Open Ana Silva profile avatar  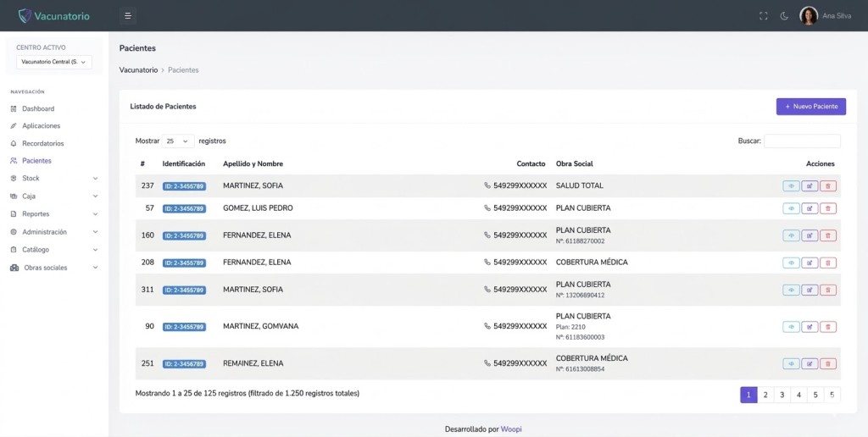[809, 16]
